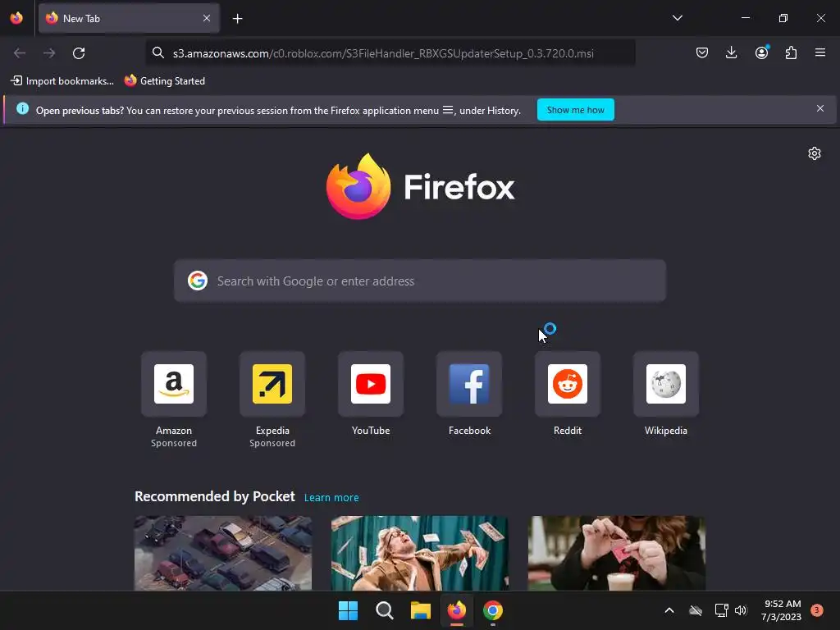Show hidden system tray icons
The width and height of the screenshot is (840, 630).
(669, 610)
